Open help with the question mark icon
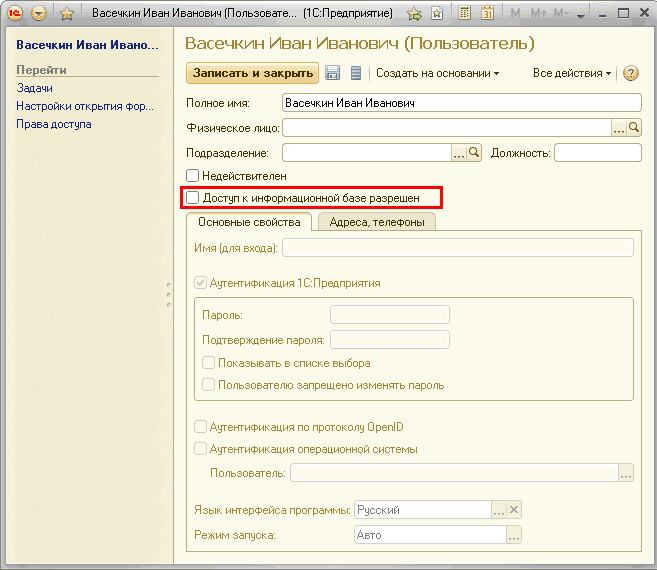Viewport: 657px width, 570px height. pyautogui.click(x=631, y=73)
